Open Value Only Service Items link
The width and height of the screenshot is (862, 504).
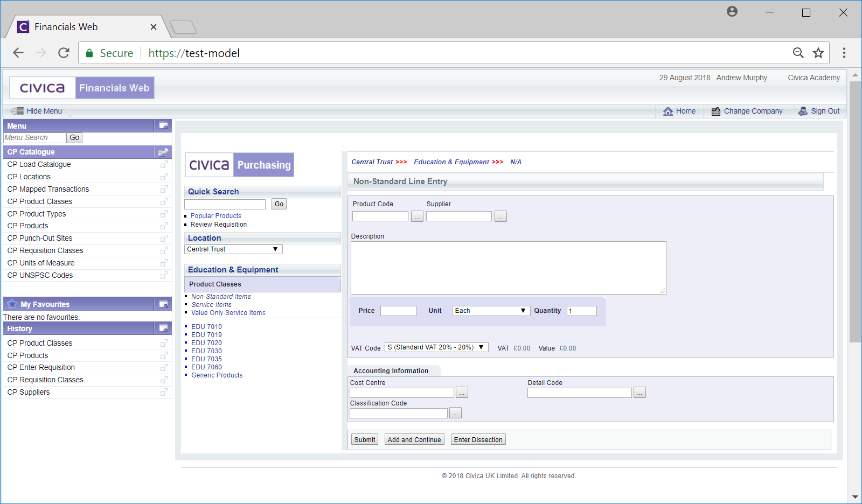pos(228,313)
